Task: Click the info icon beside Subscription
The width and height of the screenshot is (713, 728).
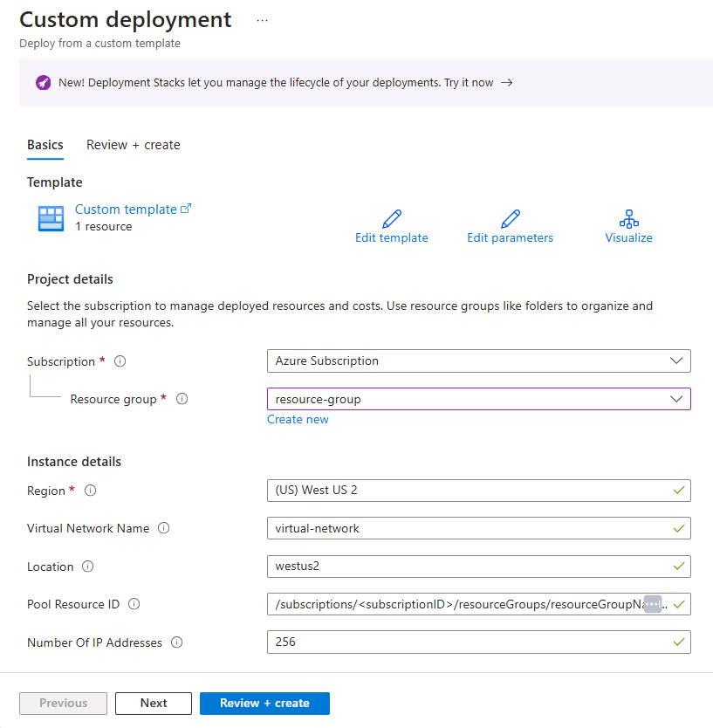Action: [120, 361]
